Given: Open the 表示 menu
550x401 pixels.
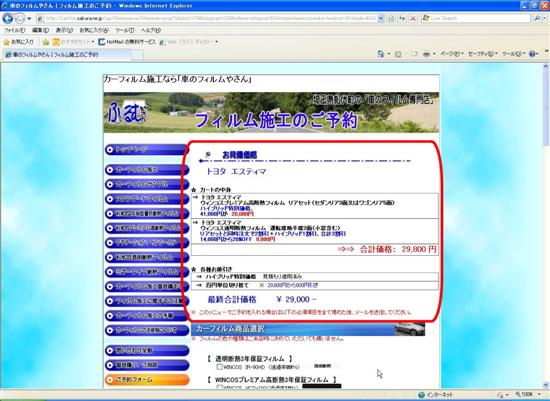Looking at the screenshot, I should pyautogui.click(x=64, y=30).
